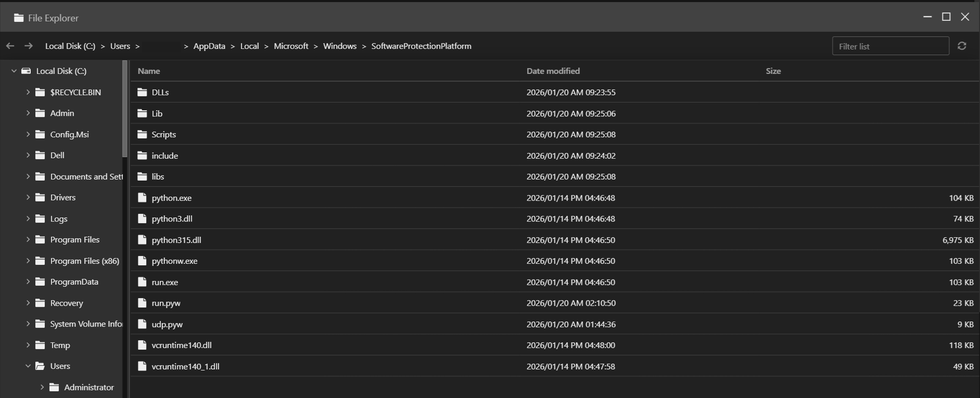
Task: Sort the list by the Date modified column
Action: (x=553, y=71)
